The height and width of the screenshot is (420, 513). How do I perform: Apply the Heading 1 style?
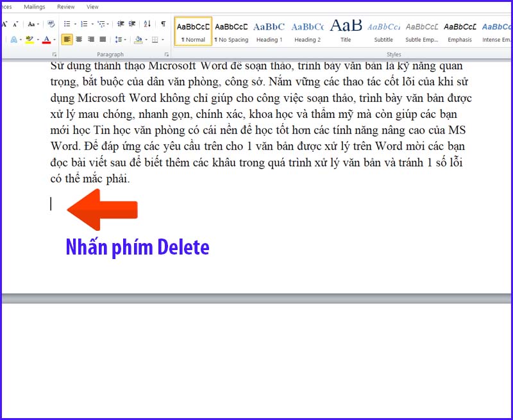[269, 31]
